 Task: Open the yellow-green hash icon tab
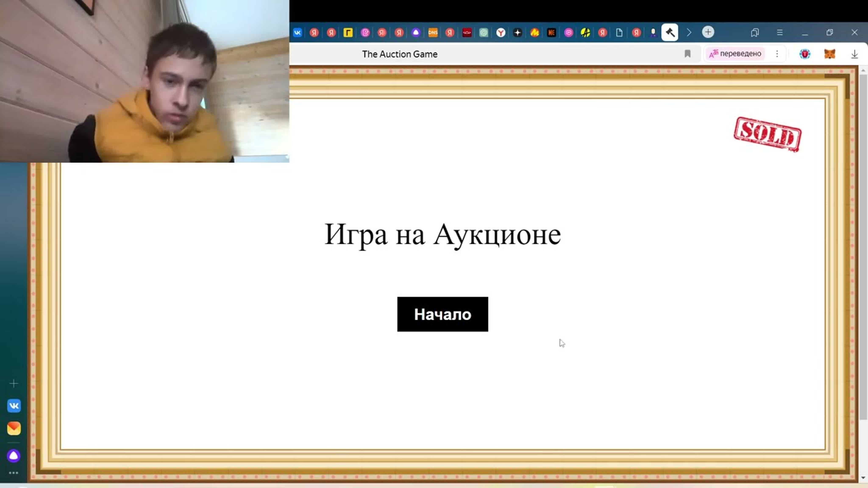coord(586,32)
